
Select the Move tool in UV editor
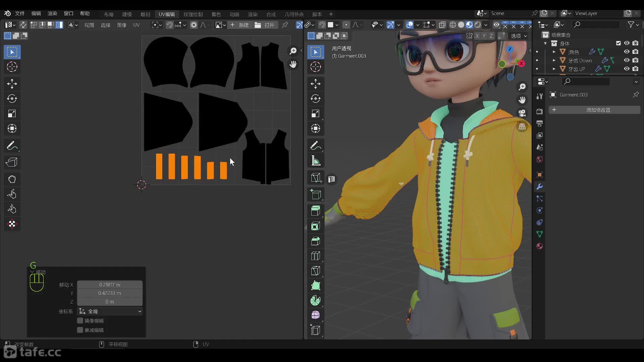tap(12, 84)
